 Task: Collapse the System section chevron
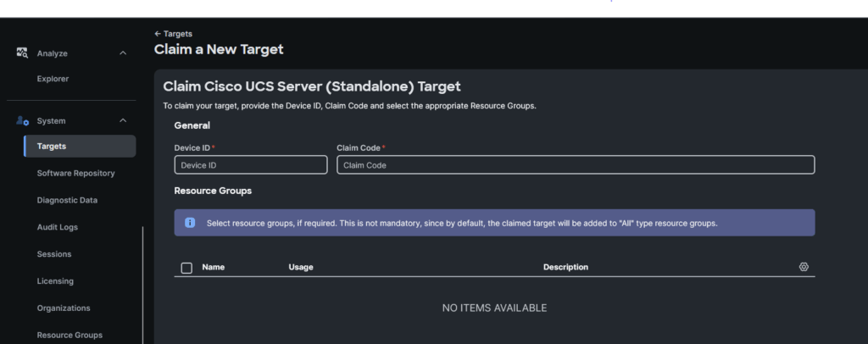tap(123, 120)
